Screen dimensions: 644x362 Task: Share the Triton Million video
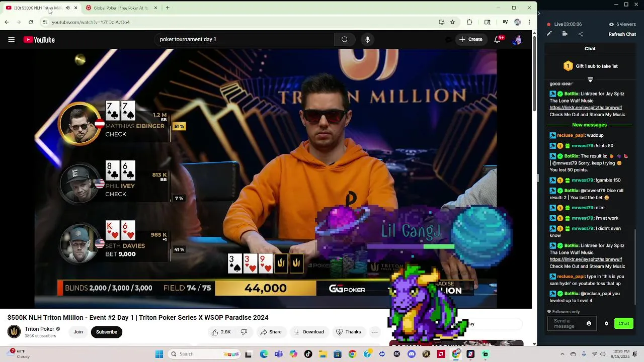point(271,332)
